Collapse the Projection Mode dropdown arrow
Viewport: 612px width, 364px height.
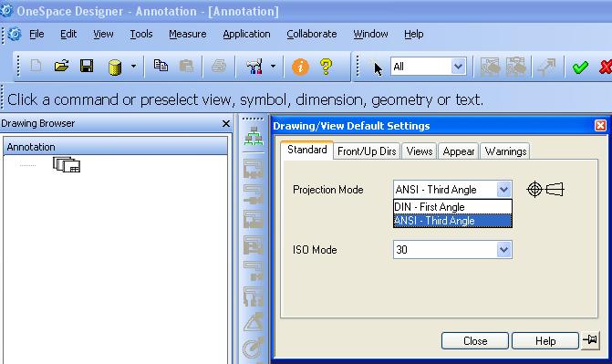503,190
